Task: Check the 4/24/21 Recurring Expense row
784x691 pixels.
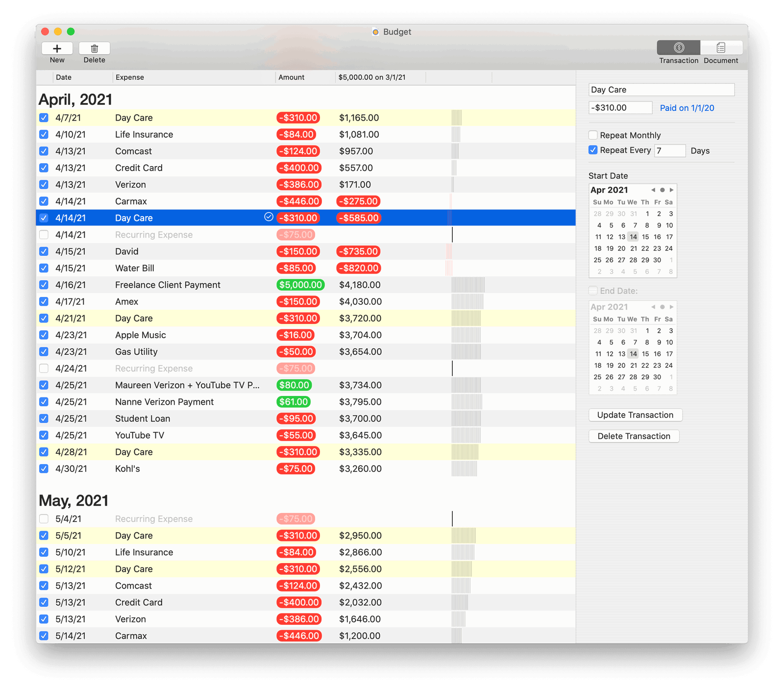Action: (44, 369)
